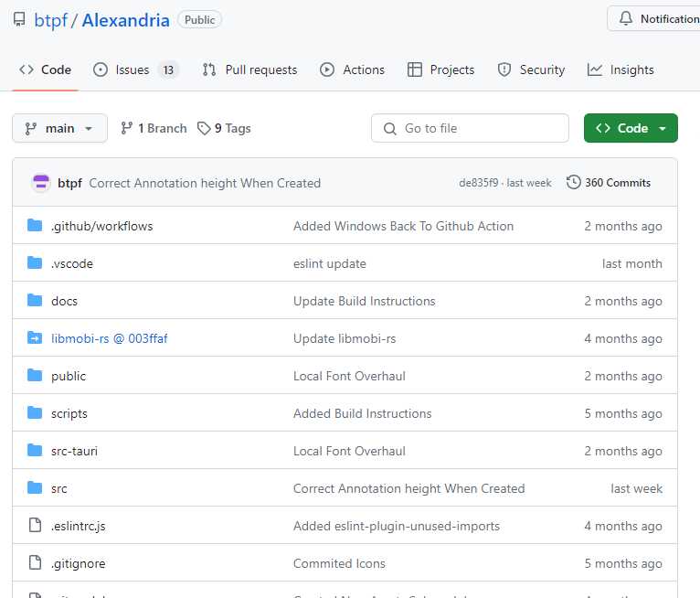The width and height of the screenshot is (700, 598).
Task: Focus the Go to file search field
Action: tap(470, 129)
